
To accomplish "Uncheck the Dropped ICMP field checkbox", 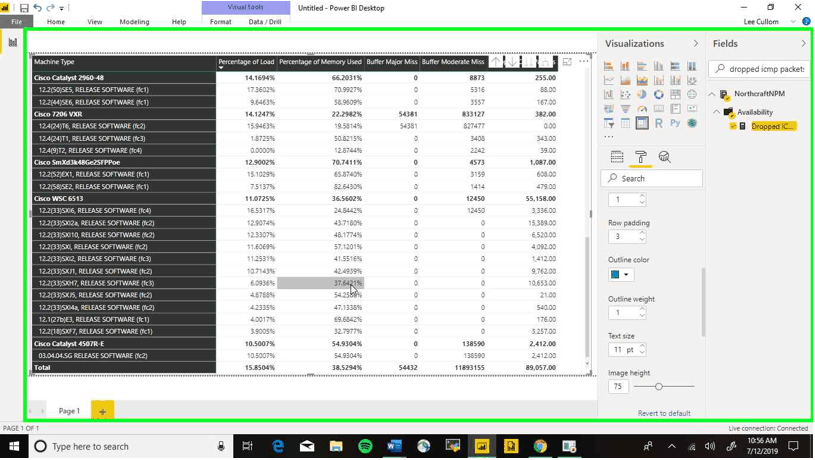I will pyautogui.click(x=733, y=126).
